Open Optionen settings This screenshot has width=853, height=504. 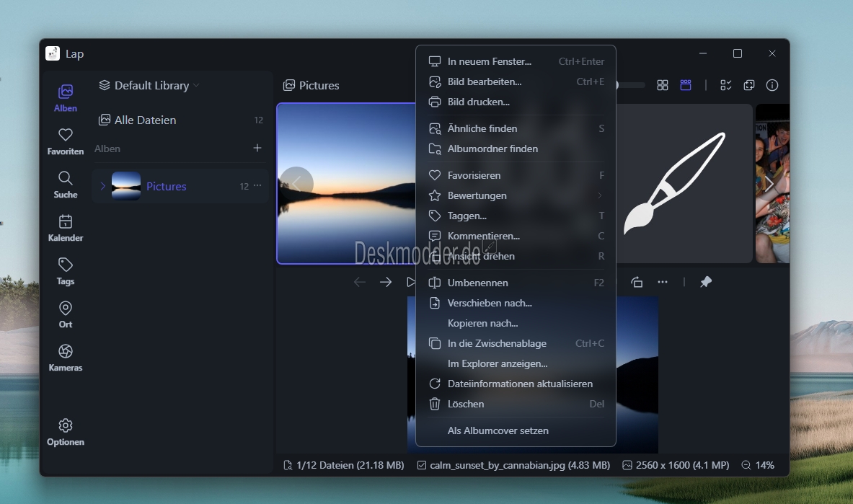66,432
